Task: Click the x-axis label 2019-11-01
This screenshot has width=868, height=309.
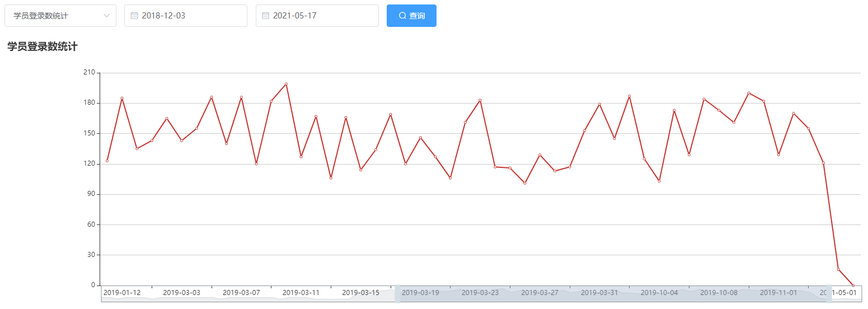Action: pos(778,293)
